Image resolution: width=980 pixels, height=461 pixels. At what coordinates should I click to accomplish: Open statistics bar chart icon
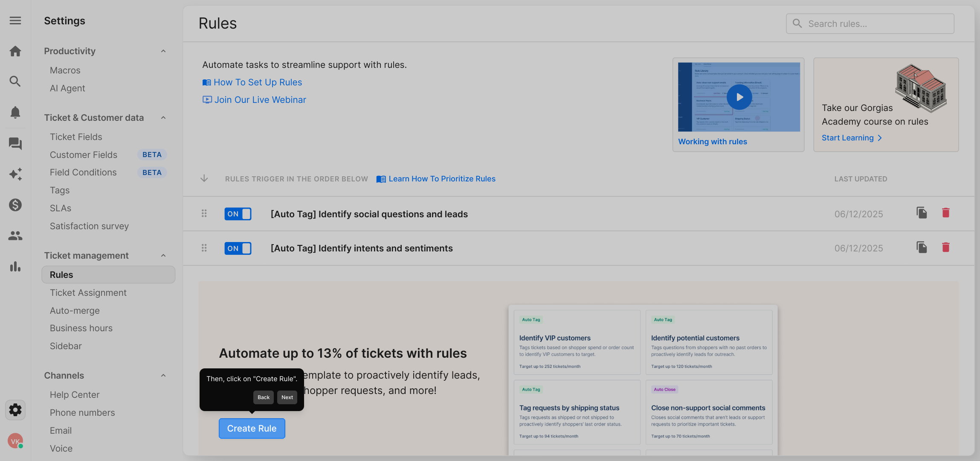[15, 266]
